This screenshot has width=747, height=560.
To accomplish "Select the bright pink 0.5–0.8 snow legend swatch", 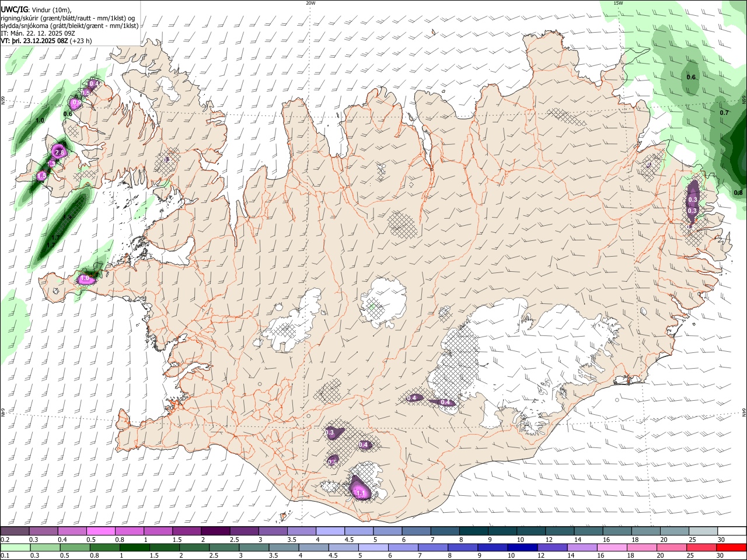I will 100,531.
